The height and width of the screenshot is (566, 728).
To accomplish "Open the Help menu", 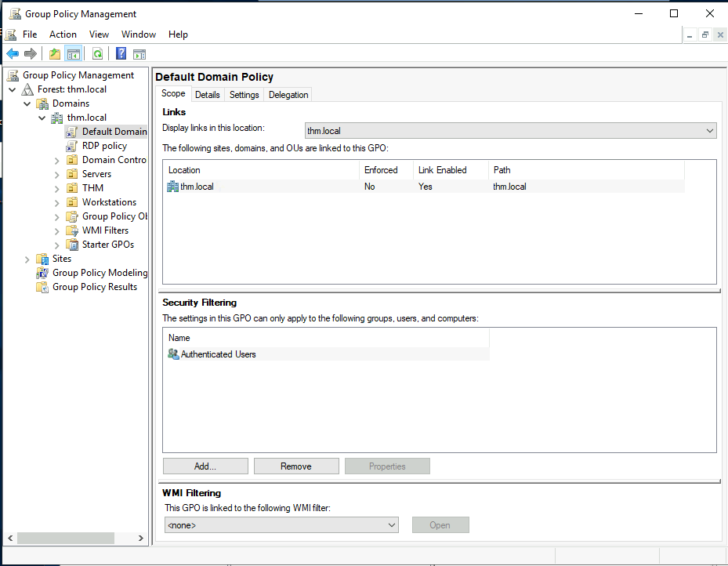I will click(178, 34).
